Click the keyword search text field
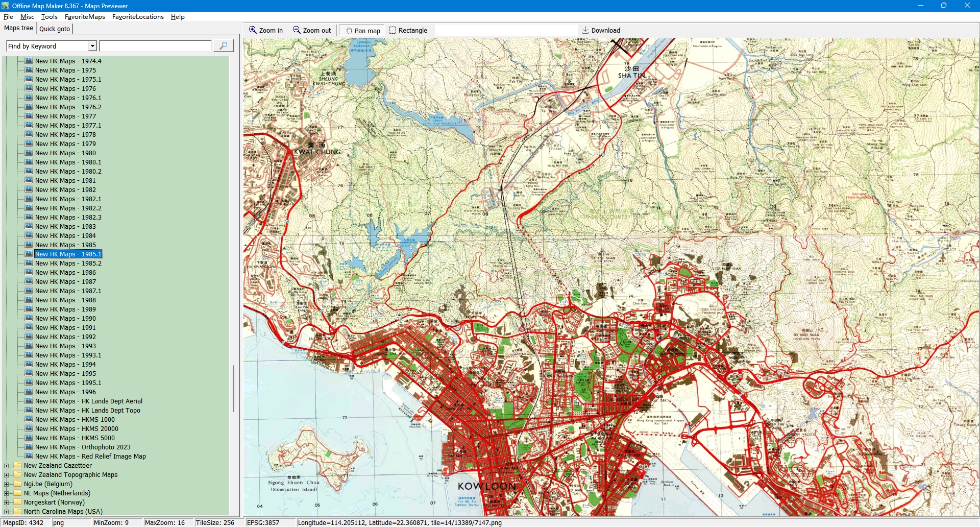The width and height of the screenshot is (980, 527). (156, 46)
